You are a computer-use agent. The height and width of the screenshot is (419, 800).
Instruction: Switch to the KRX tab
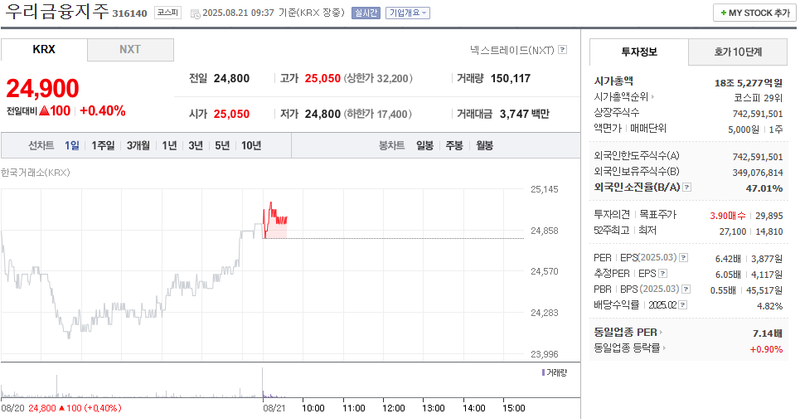click(x=44, y=50)
